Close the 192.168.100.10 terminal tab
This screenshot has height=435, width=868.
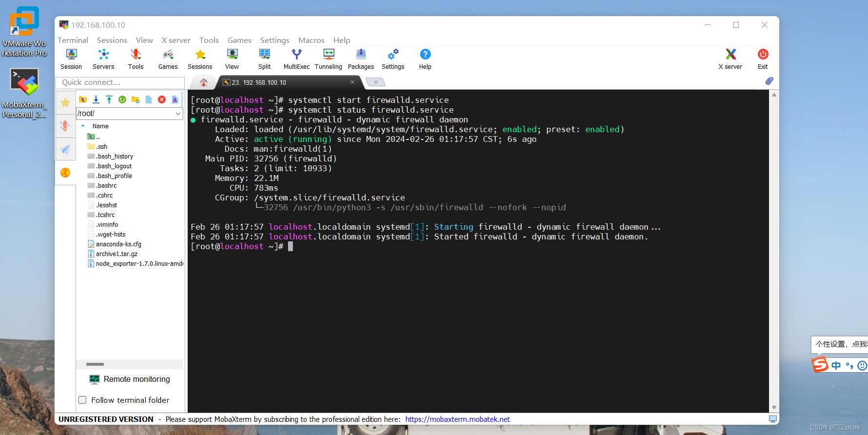click(x=352, y=82)
